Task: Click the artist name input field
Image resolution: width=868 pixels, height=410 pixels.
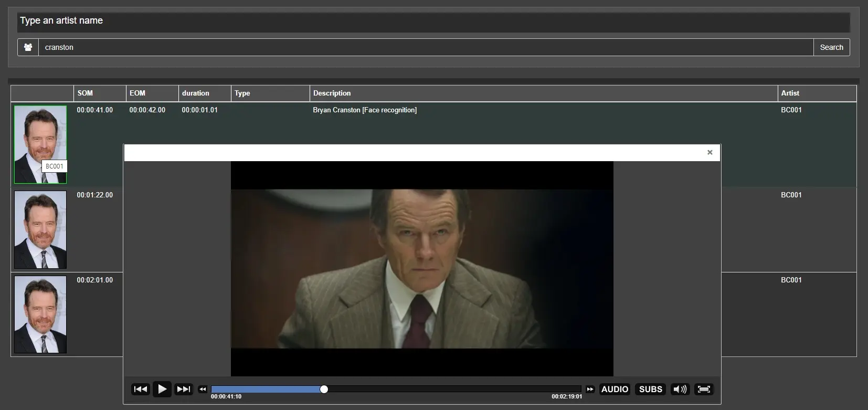Action: pyautogui.click(x=425, y=47)
